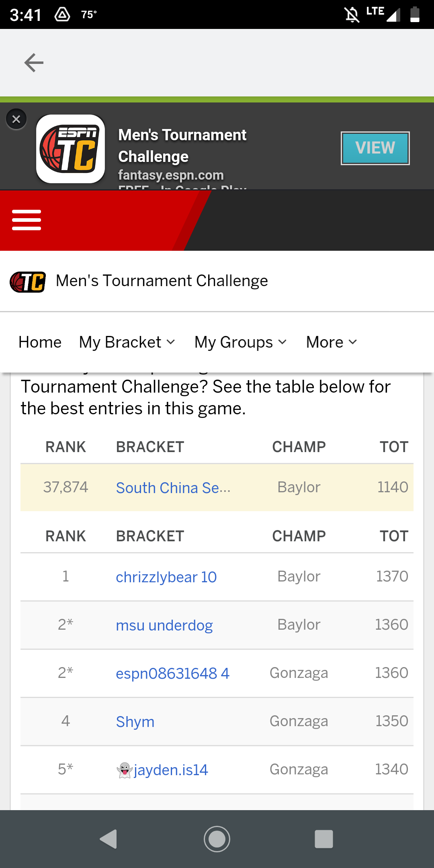Tap Android recent apps square
Screen dimensions: 434x868
pos(324,839)
